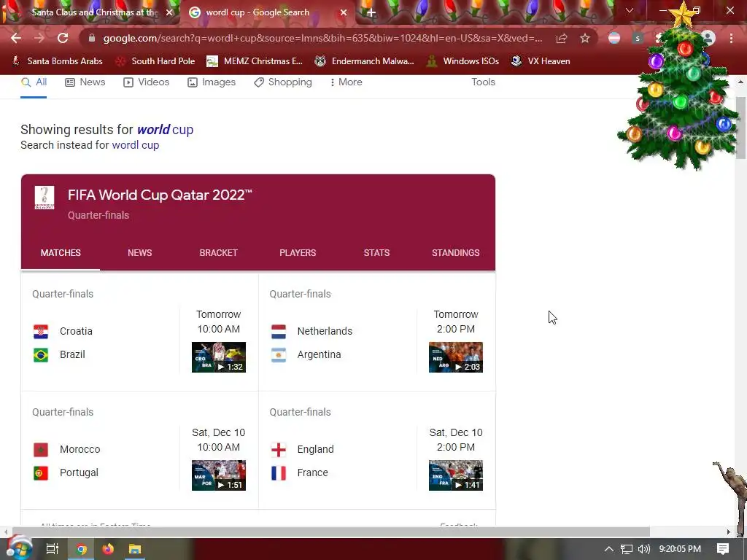Select the All search filter
The image size is (747, 560).
click(x=34, y=82)
